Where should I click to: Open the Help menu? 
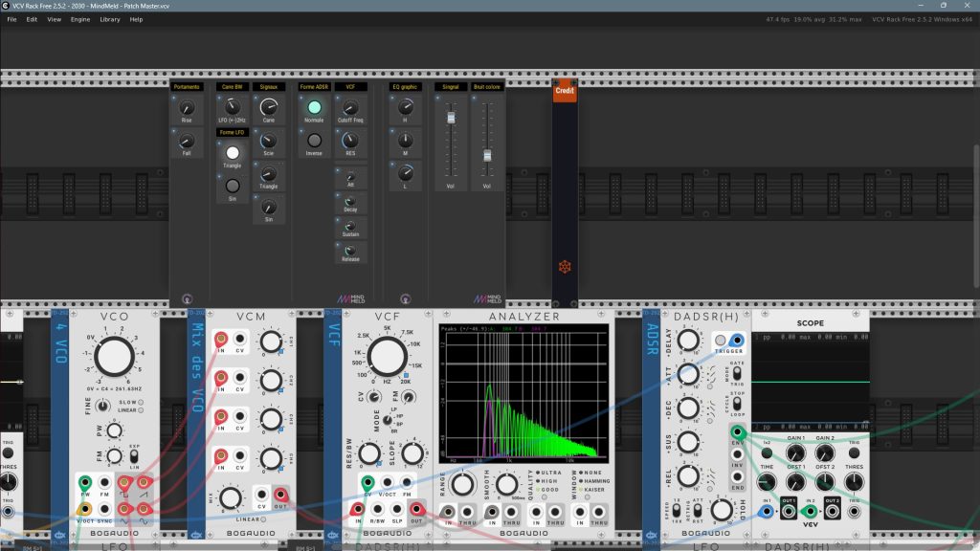[x=136, y=19]
